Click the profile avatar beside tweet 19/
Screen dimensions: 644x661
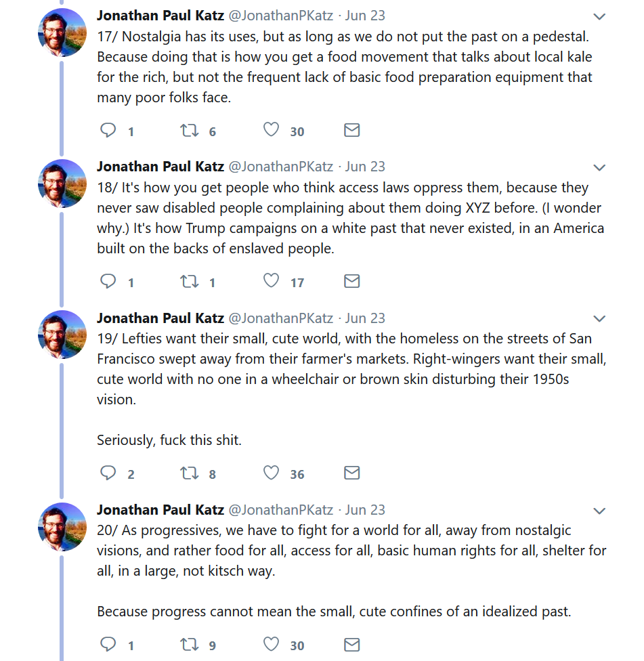[62, 335]
